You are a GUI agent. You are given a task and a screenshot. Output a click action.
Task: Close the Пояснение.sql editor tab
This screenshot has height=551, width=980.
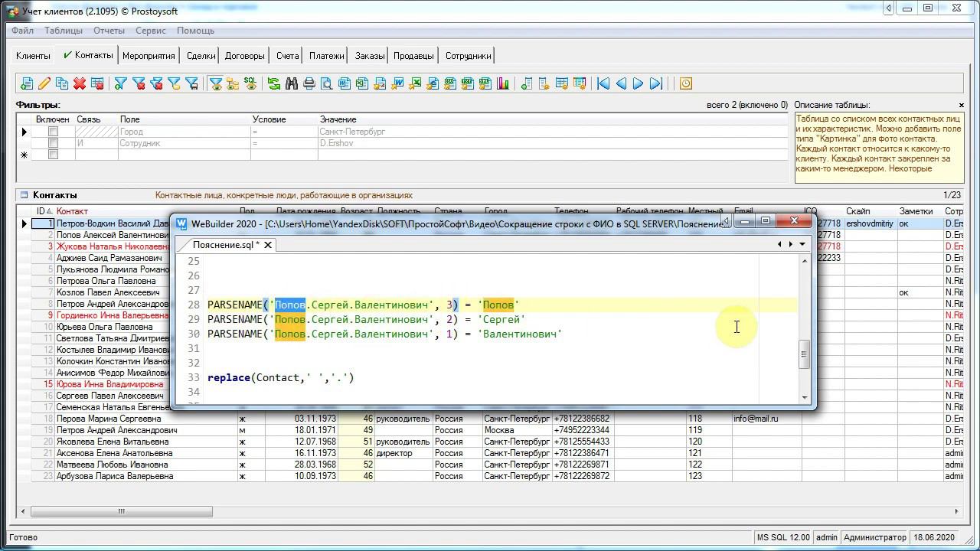(x=268, y=245)
